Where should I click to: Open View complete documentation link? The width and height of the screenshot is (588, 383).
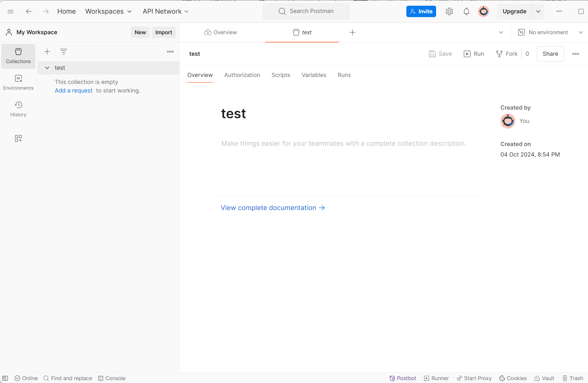pyautogui.click(x=273, y=208)
